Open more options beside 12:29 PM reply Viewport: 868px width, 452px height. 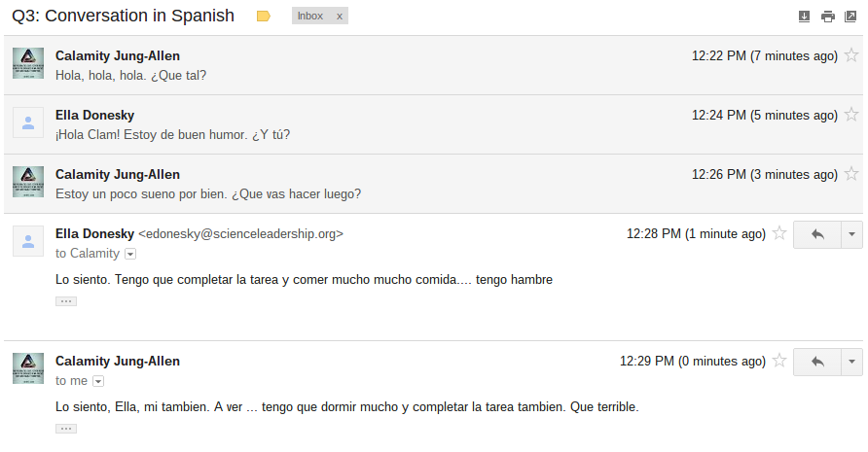(852, 362)
